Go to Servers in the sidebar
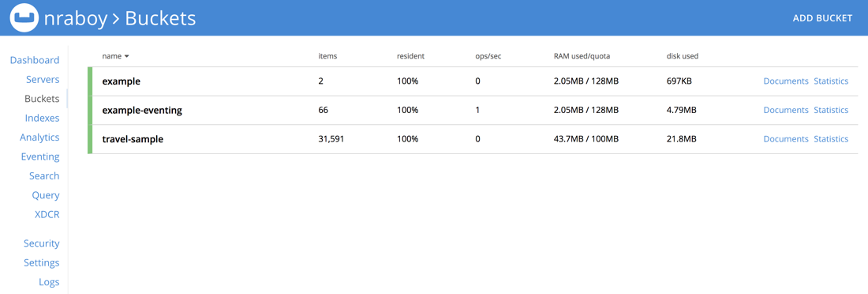Image resolution: width=868 pixels, height=294 pixels. pyautogui.click(x=43, y=79)
